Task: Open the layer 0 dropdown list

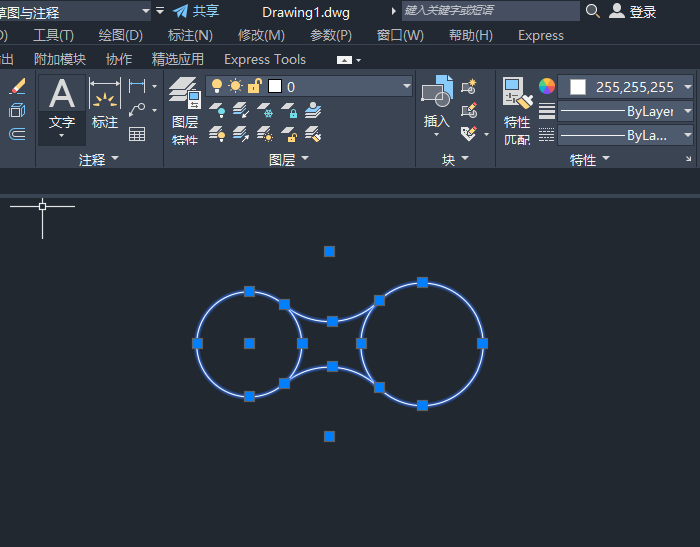Action: 407,86
